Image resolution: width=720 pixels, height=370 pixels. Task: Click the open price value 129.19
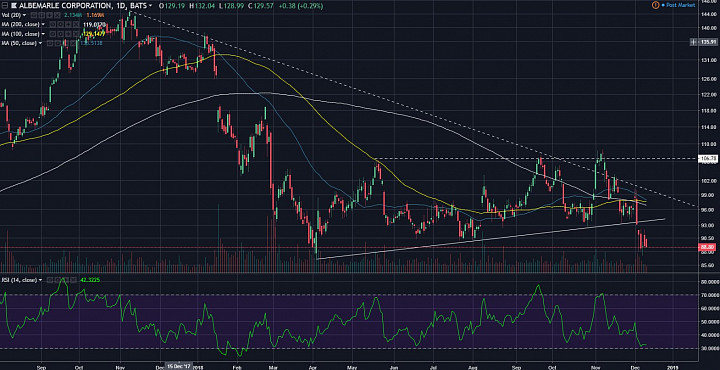(x=175, y=6)
